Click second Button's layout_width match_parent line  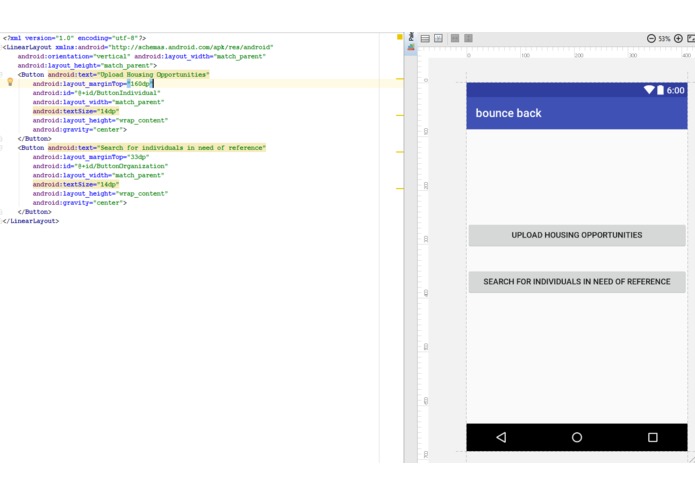point(98,175)
